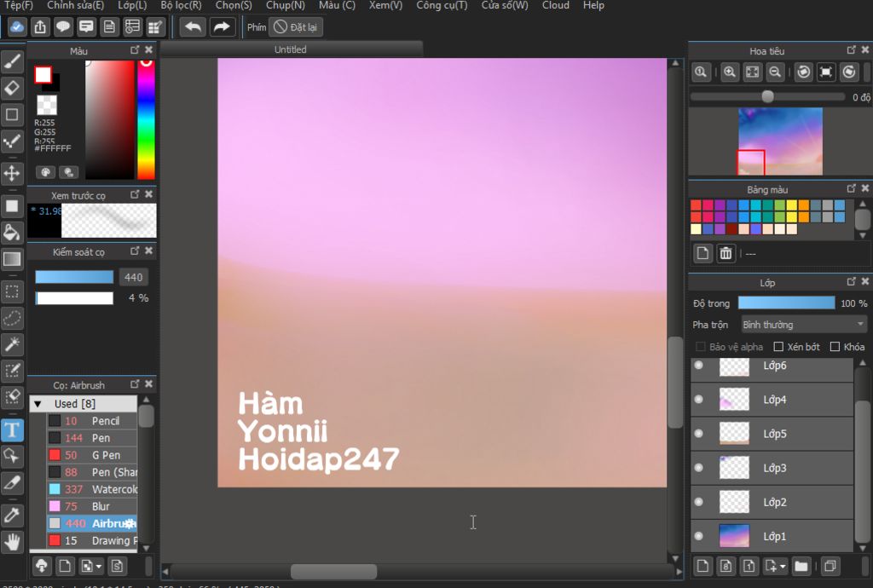Select the Magic Wand tool

tap(12, 345)
